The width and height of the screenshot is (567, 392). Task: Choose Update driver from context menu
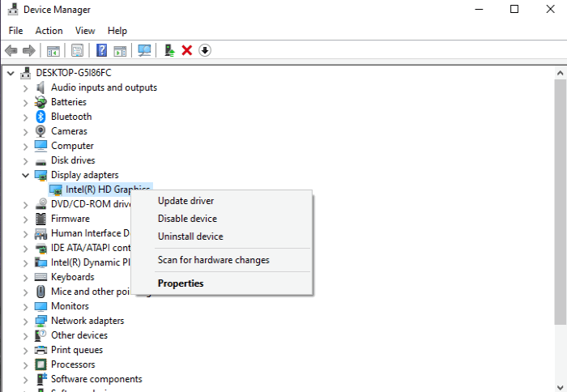point(185,201)
